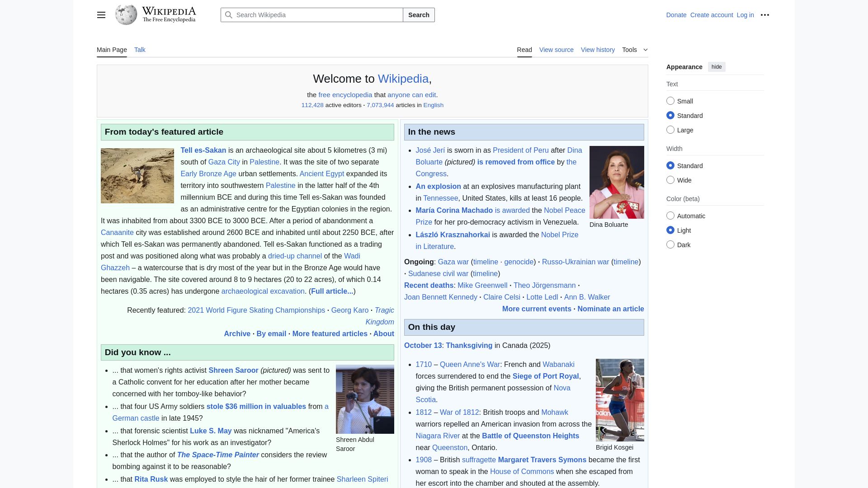Open the Brigid Kosgei runner image
The height and width of the screenshot is (488, 868).
coord(620,400)
